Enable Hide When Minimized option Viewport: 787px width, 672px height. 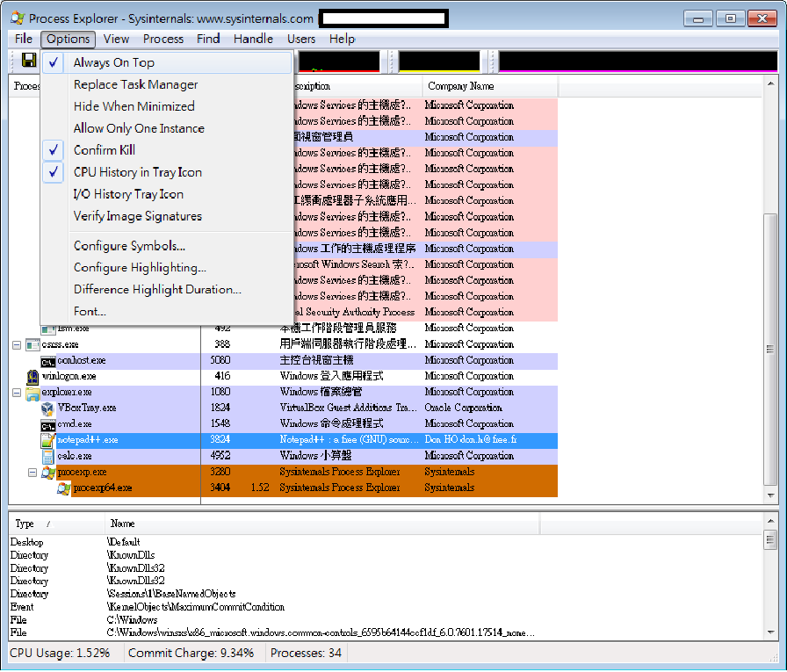click(167, 106)
